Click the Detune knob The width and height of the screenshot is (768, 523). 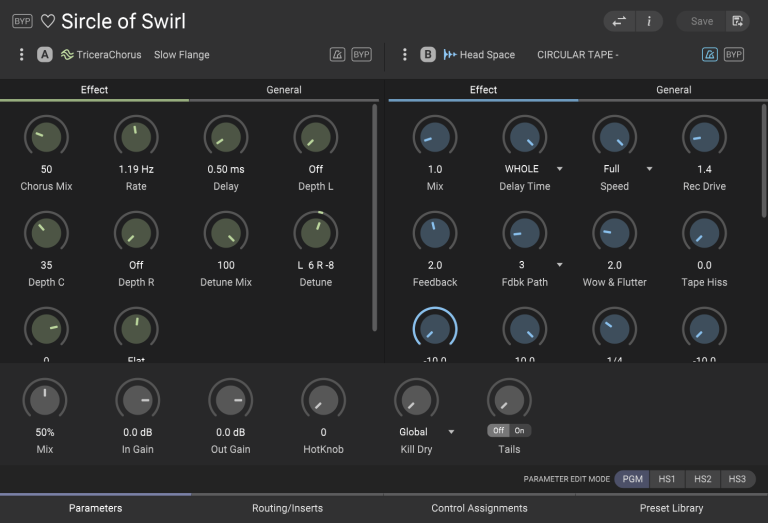[x=316, y=233]
